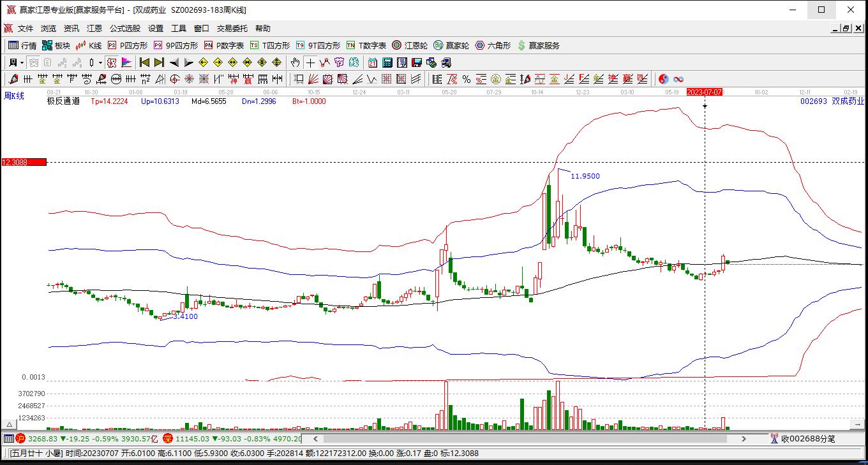Screen dimensions: 868x465
Task: Open the 江恩轮 Gann wheel
Action: pos(410,45)
